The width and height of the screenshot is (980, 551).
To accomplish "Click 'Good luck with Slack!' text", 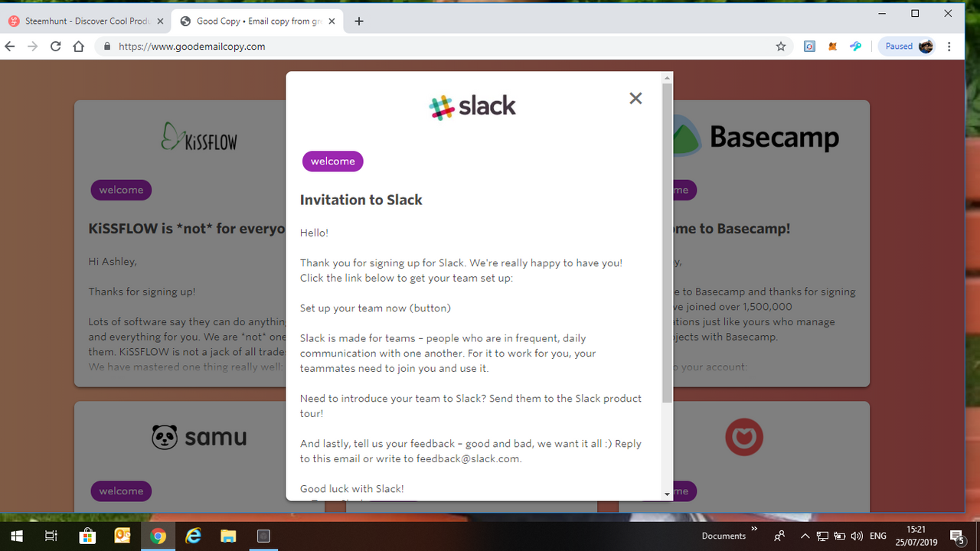I will point(351,488).
